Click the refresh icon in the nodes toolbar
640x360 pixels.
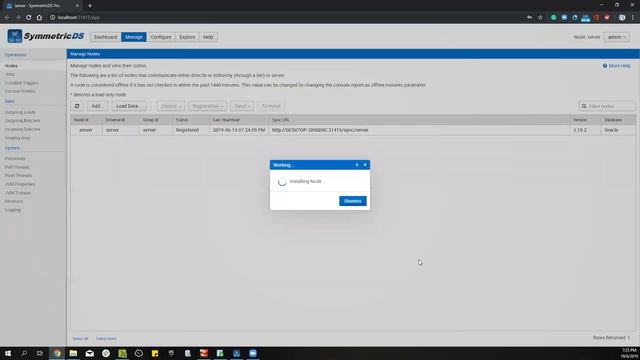point(77,106)
